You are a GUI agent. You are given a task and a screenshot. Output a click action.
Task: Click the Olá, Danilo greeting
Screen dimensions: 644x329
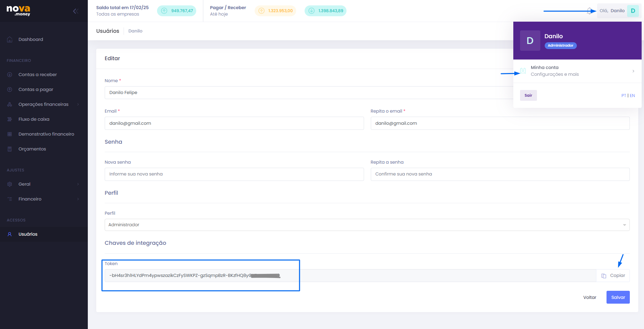click(612, 11)
